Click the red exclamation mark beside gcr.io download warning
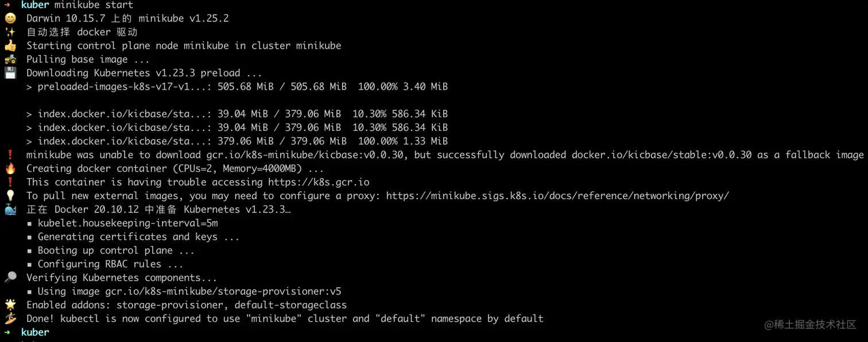Screen dimensions: 868x342 pos(10,155)
